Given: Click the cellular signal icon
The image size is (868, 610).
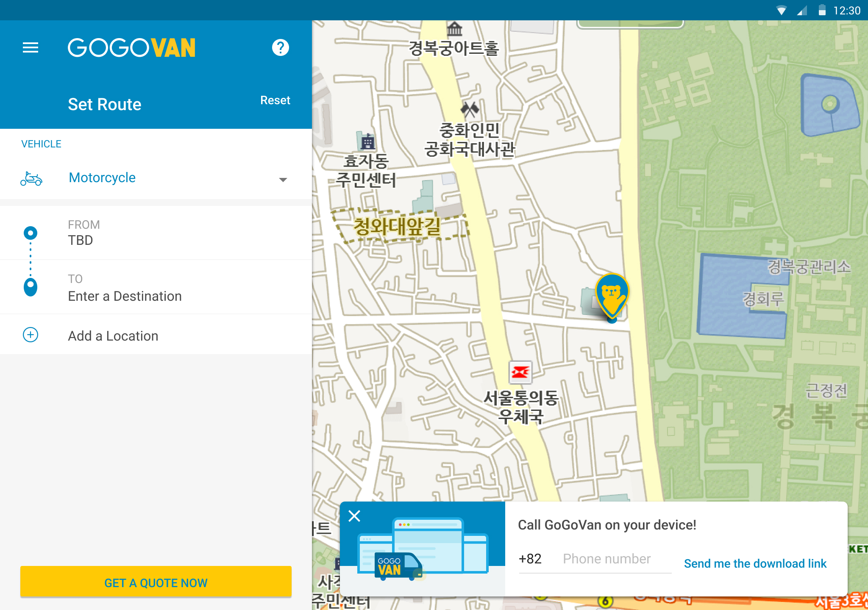Looking at the screenshot, I should 802,11.
